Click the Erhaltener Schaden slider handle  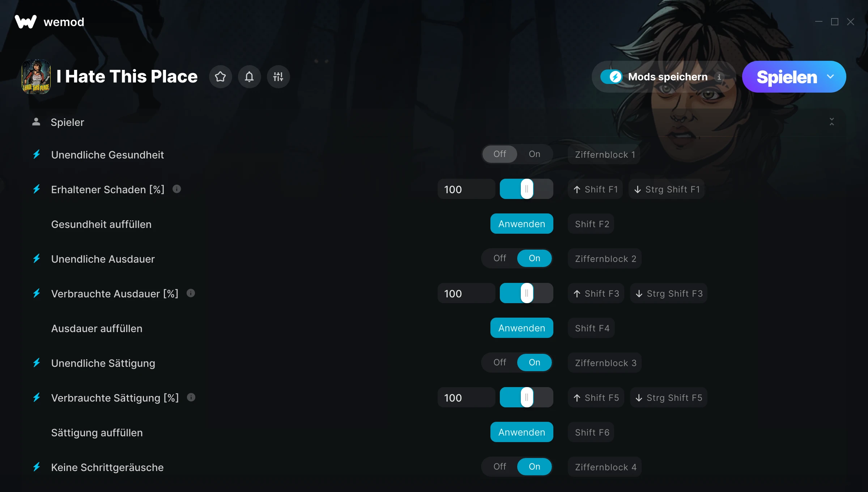point(527,189)
